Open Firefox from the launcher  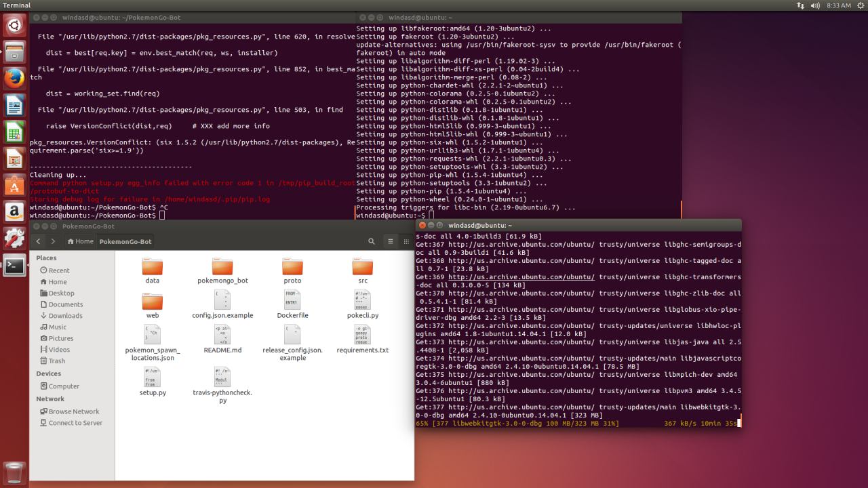[14, 78]
